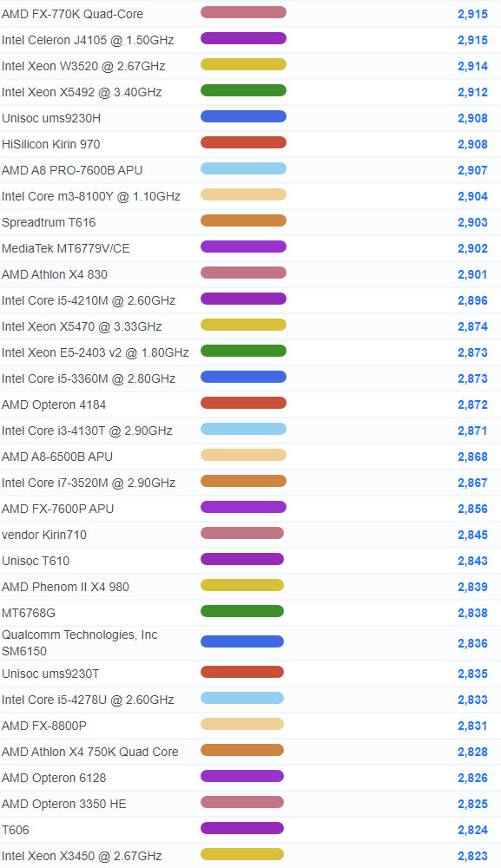Click score 2,856 for AMD FX-7600P APU
This screenshot has height=868, width=501.
pos(472,508)
